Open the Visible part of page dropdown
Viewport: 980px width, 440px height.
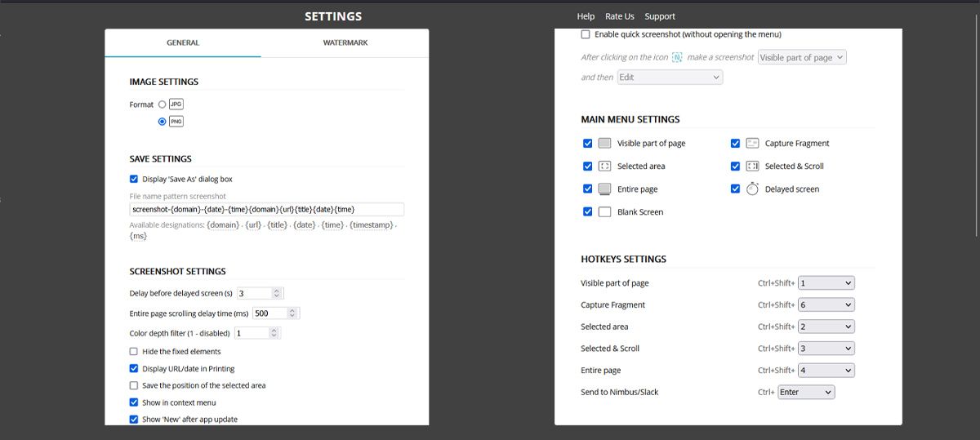click(x=802, y=57)
